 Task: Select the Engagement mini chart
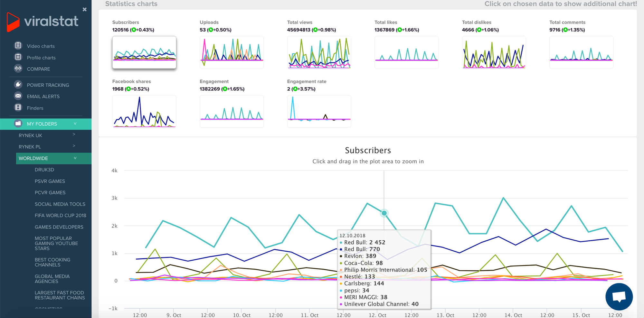tap(232, 111)
